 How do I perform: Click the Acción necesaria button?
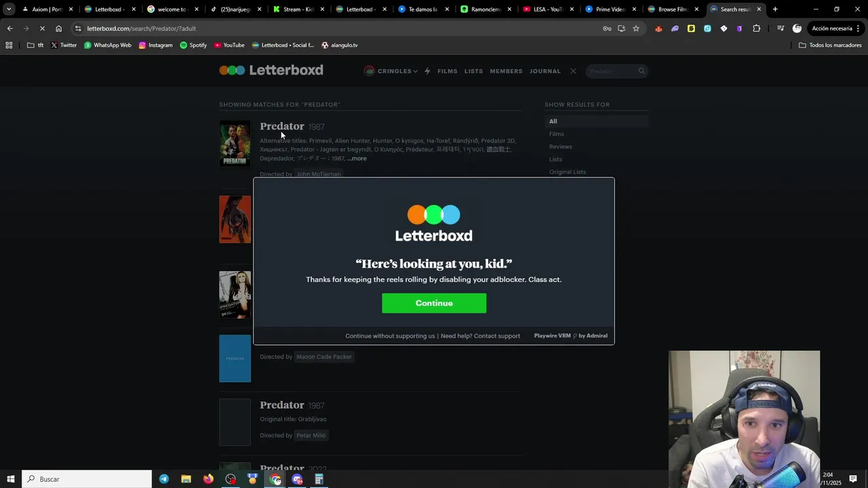click(832, 28)
